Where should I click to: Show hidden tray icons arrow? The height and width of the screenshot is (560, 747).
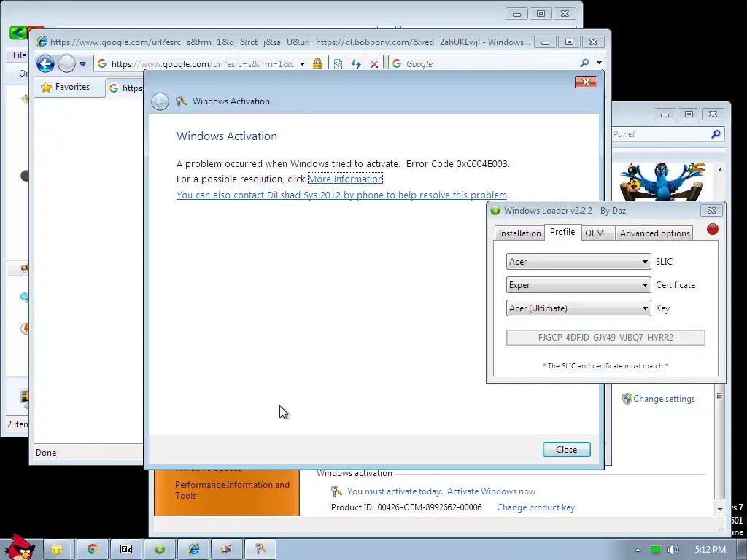tap(638, 550)
